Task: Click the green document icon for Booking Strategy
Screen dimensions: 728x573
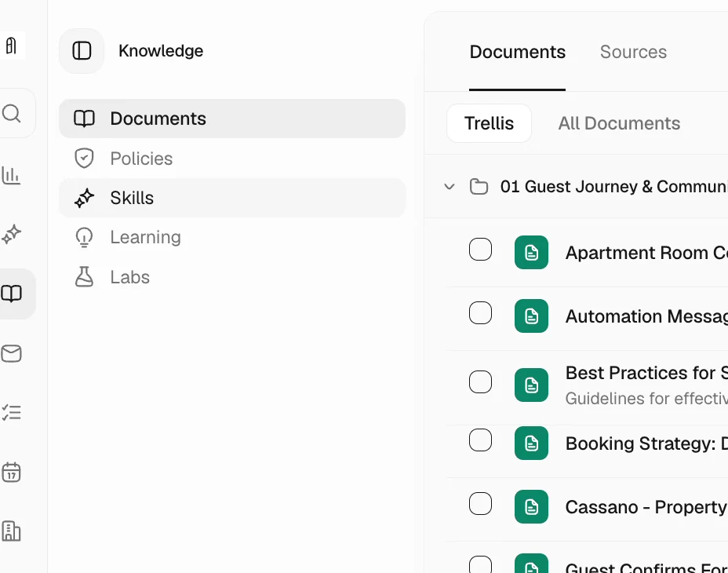Action: [531, 443]
